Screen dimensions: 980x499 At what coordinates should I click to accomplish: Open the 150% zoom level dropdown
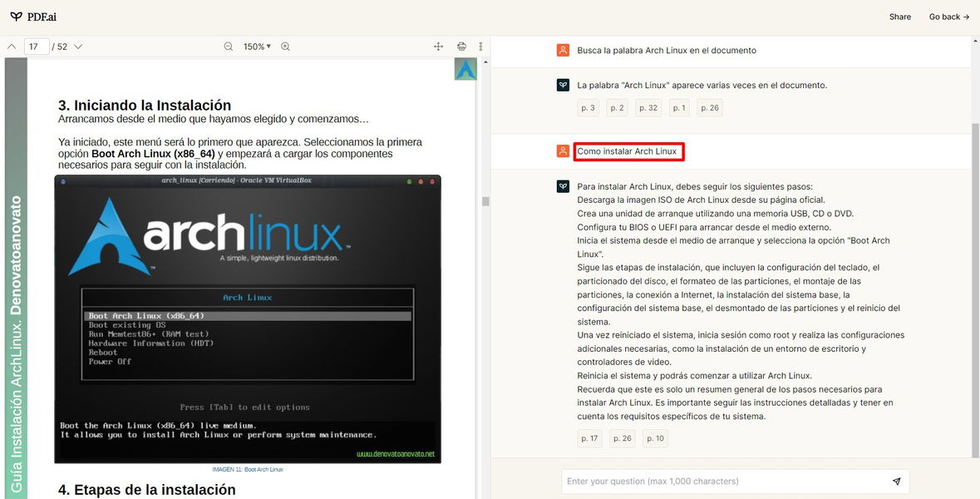tap(257, 47)
